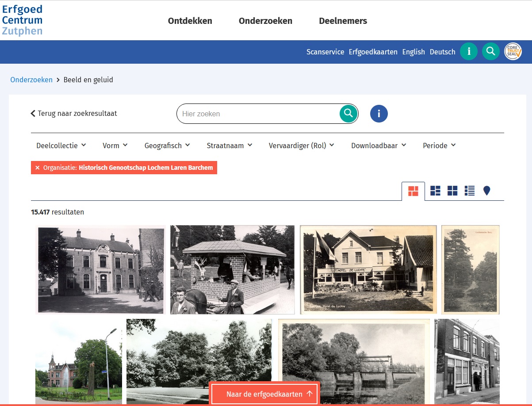Screen dimensions: 532x406
Task: Go back via Terug naar zoekresultaat
Action: click(x=73, y=113)
